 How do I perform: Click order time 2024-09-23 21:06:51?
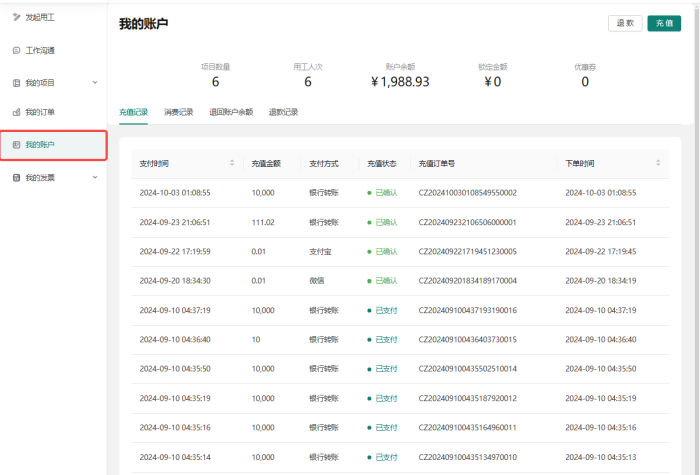[601, 222]
